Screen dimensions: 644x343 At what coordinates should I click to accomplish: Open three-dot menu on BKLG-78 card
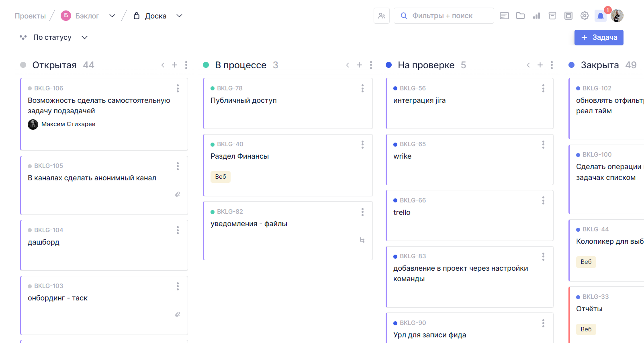pyautogui.click(x=362, y=88)
